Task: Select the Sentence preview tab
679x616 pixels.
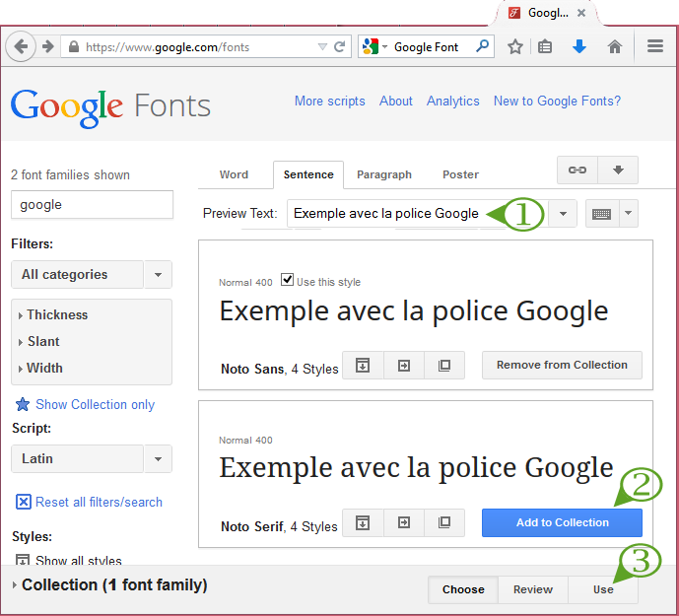Action: click(308, 174)
